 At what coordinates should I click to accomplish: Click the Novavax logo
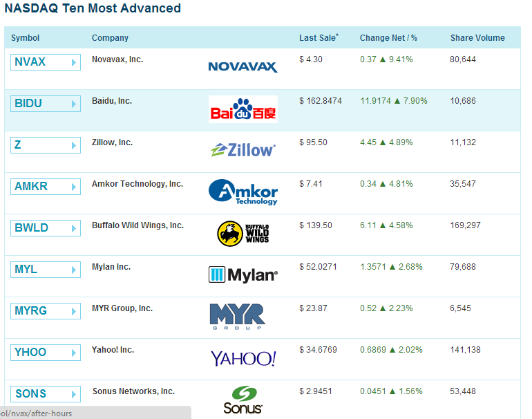(243, 67)
